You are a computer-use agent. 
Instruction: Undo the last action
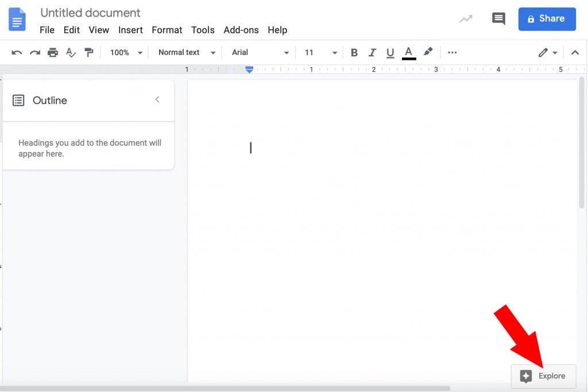[17, 52]
